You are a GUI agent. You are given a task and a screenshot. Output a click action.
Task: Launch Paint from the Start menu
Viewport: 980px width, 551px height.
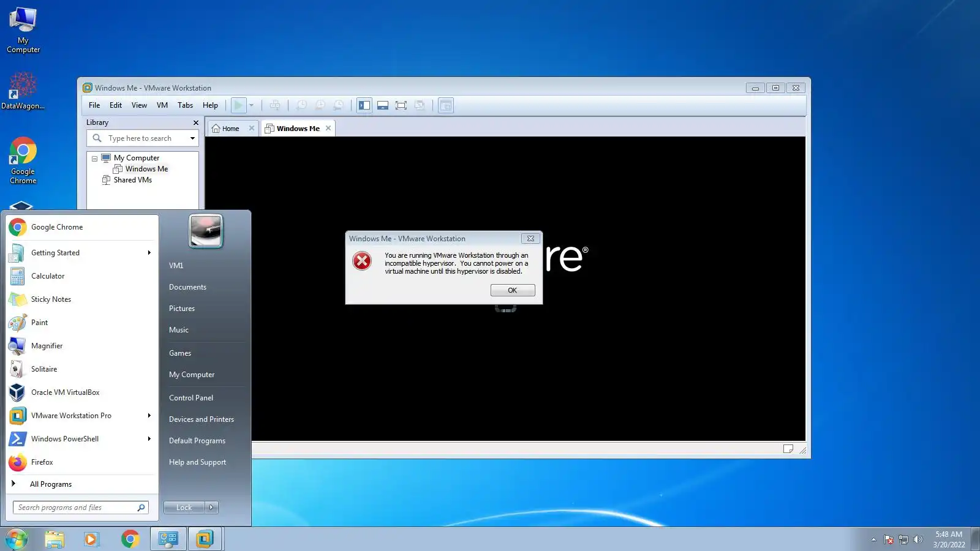point(82,323)
